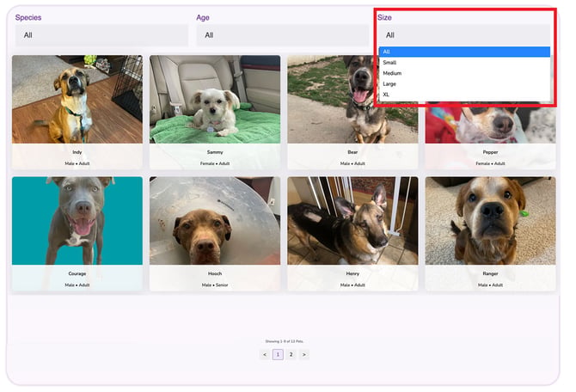
Task: Select page 1 in pagination
Action: pos(278,354)
